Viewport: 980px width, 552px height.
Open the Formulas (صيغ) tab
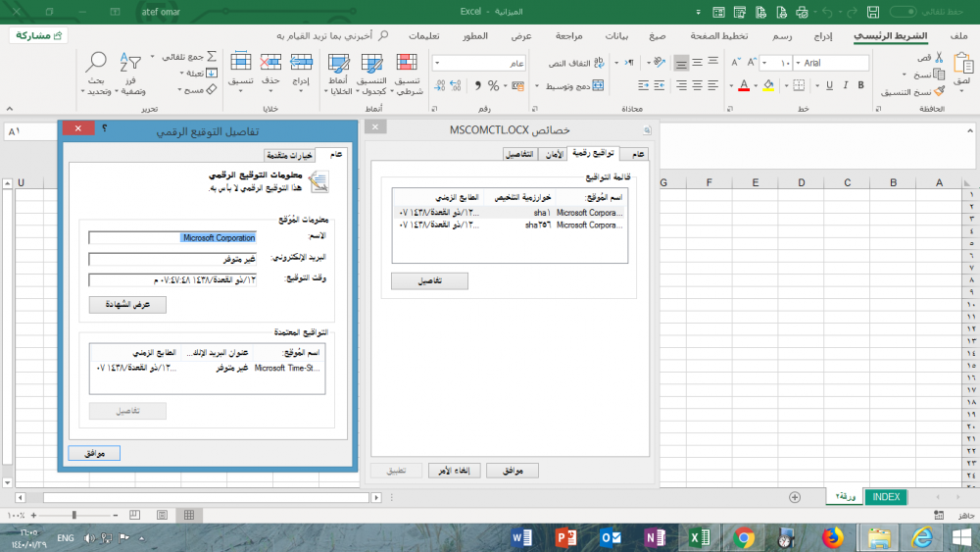(x=657, y=35)
